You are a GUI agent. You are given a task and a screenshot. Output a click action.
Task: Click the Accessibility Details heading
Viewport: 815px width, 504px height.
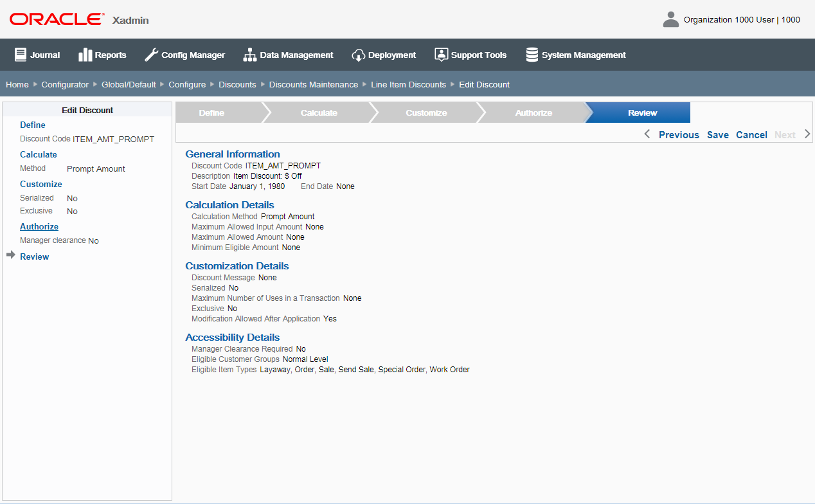pyautogui.click(x=233, y=337)
